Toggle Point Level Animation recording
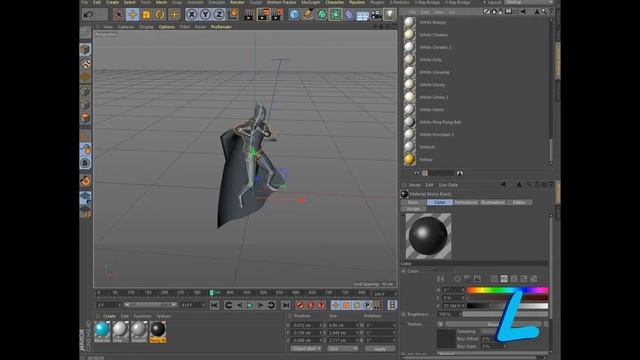 click(378, 305)
